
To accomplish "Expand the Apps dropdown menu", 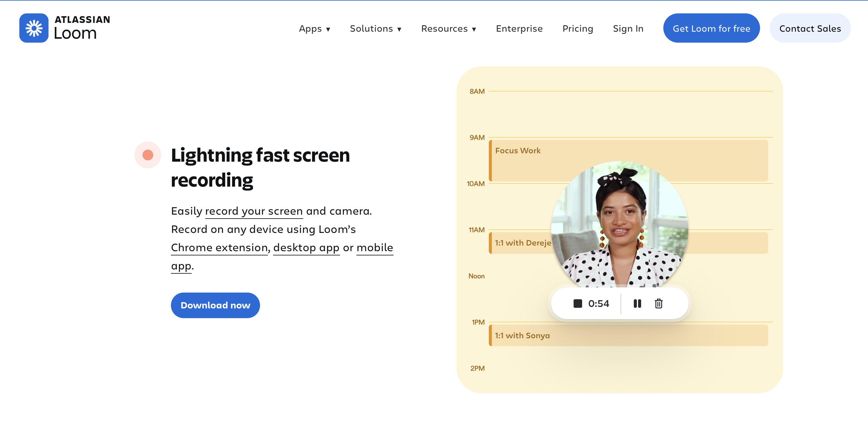I will (x=314, y=29).
